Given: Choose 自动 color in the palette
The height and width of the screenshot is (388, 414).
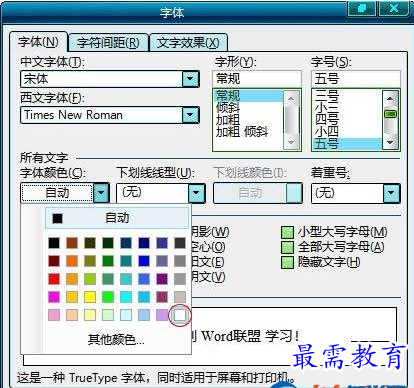Looking at the screenshot, I should click(x=117, y=218).
